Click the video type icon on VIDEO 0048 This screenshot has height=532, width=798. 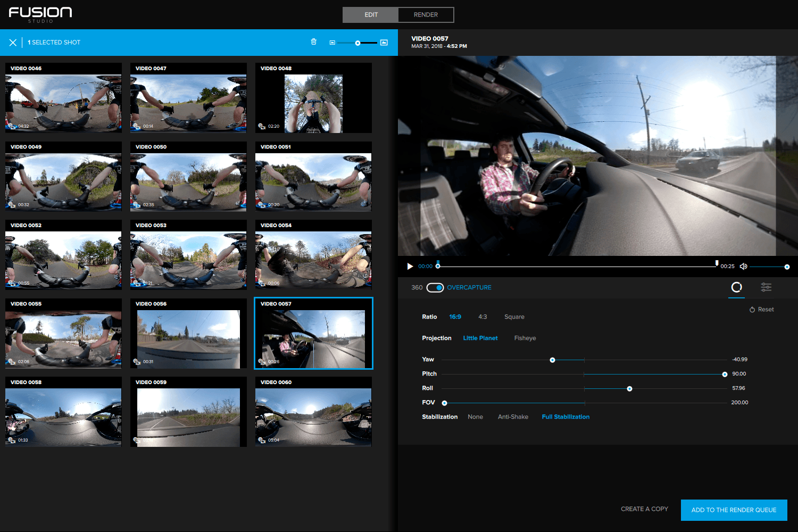click(x=262, y=126)
